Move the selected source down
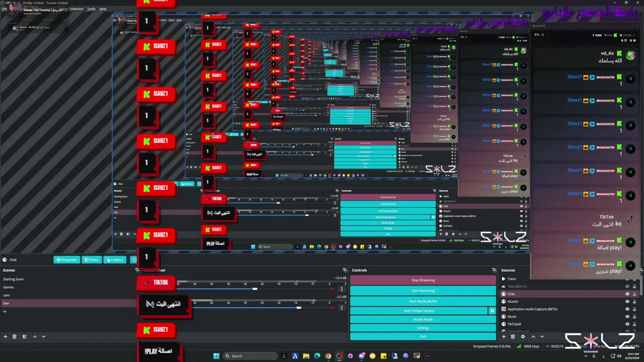Image resolution: width=644 pixels, height=362 pixels. click(542, 336)
